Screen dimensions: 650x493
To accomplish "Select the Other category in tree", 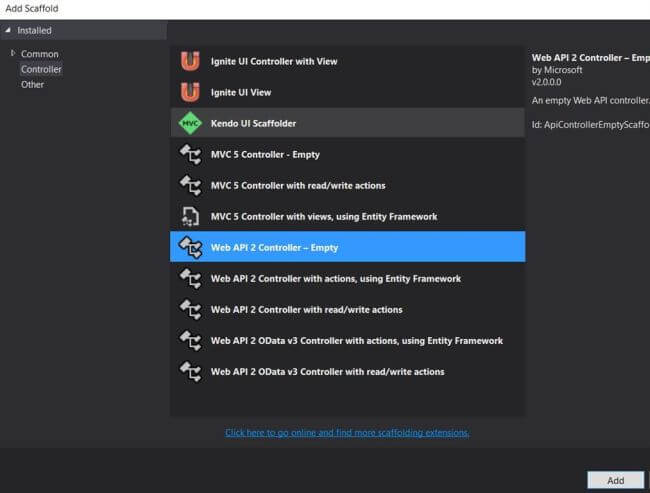I will tap(32, 84).
